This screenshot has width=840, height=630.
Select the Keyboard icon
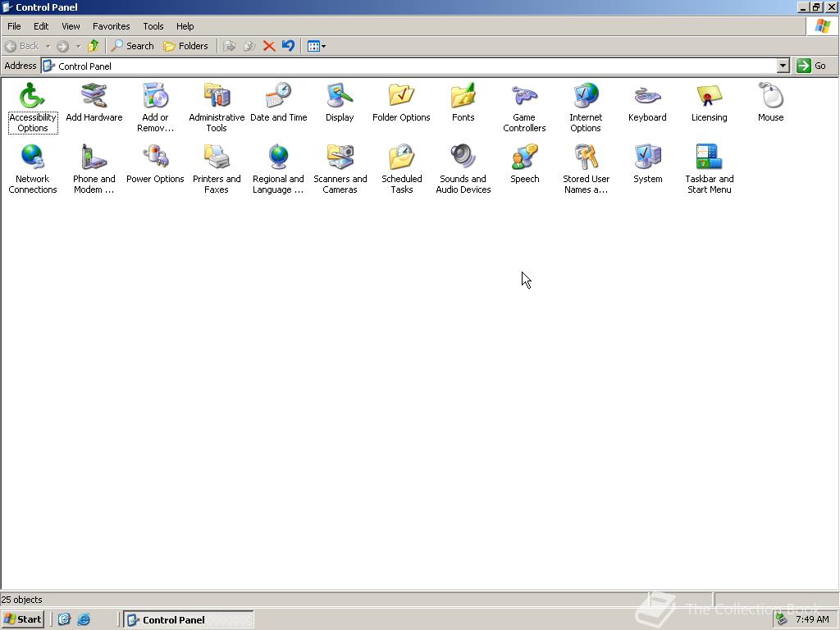point(647,103)
